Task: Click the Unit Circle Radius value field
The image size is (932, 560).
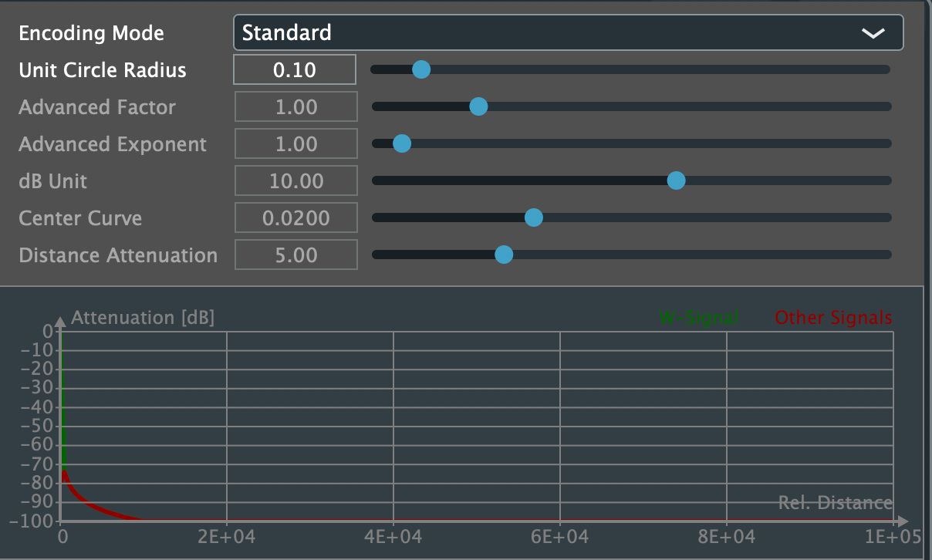Action: (x=295, y=70)
